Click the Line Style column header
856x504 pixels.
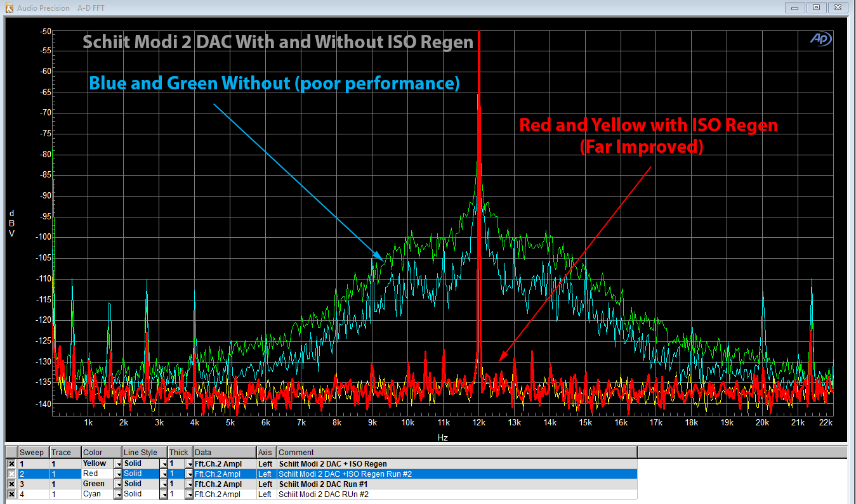click(x=145, y=453)
